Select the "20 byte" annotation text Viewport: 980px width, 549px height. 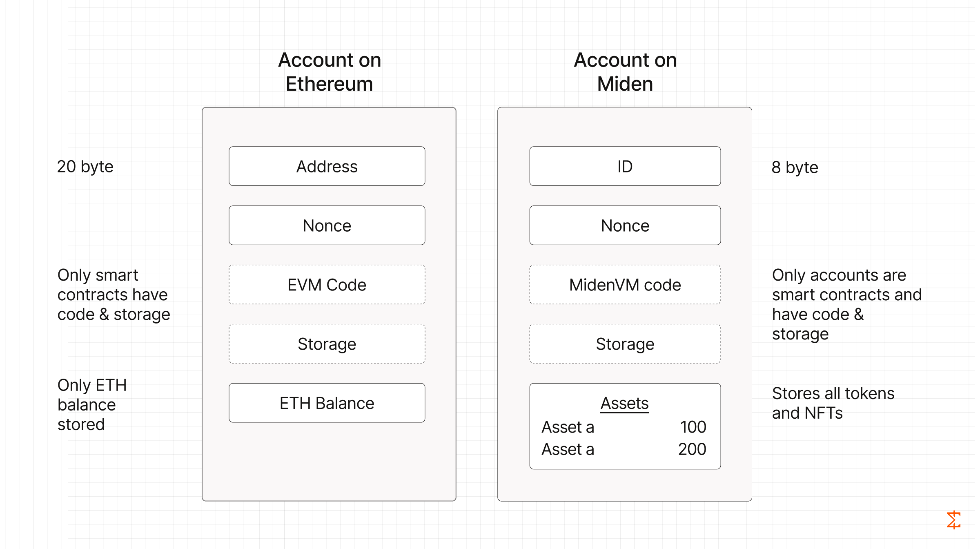[x=85, y=167]
